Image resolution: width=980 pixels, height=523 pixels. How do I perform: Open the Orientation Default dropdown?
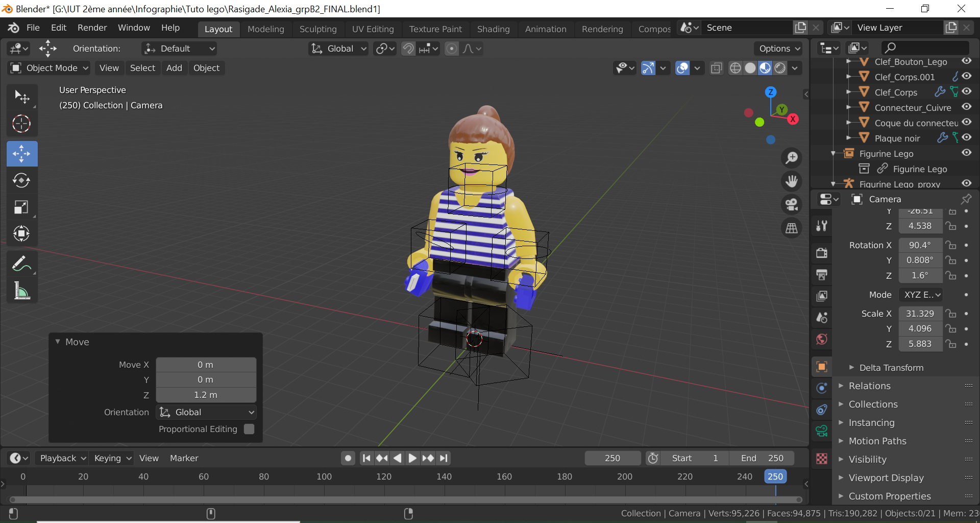[x=179, y=49]
